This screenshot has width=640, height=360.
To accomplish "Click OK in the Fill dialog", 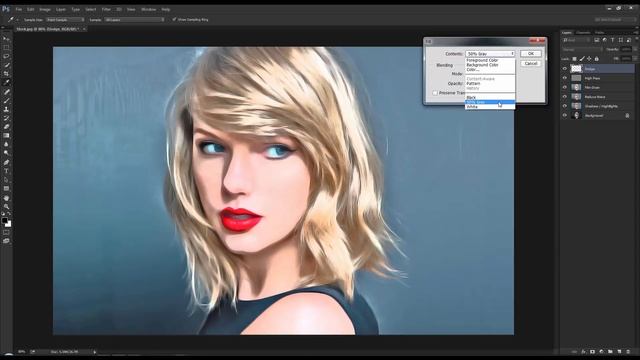I will [531, 53].
